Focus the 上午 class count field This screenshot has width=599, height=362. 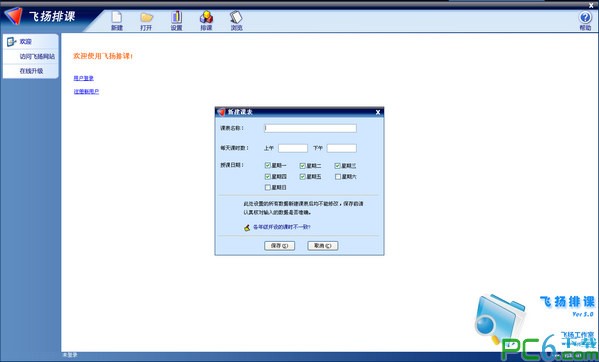tap(293, 148)
